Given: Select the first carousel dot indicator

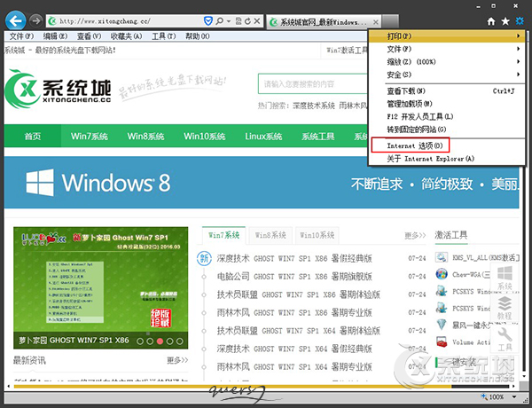Looking at the screenshot, I should point(140,341).
